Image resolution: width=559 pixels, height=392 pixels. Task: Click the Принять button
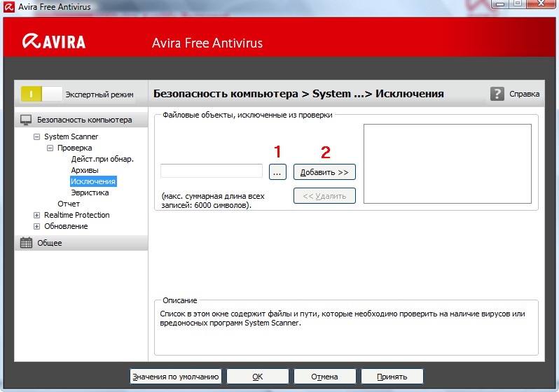pos(392,377)
